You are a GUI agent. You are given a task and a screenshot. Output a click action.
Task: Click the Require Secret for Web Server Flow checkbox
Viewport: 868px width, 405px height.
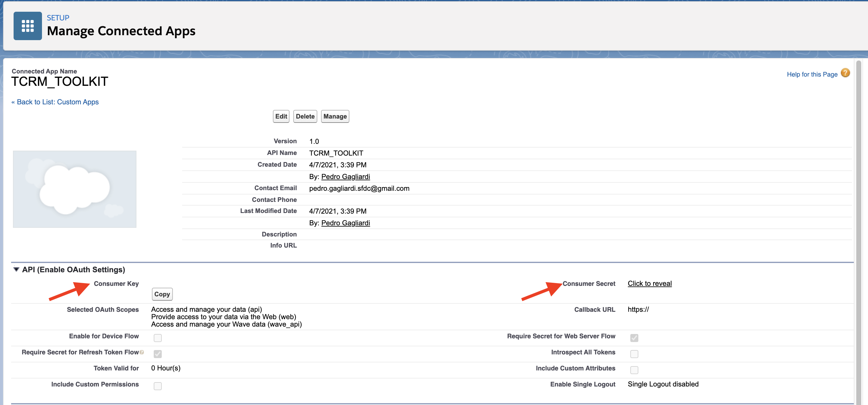tap(634, 338)
